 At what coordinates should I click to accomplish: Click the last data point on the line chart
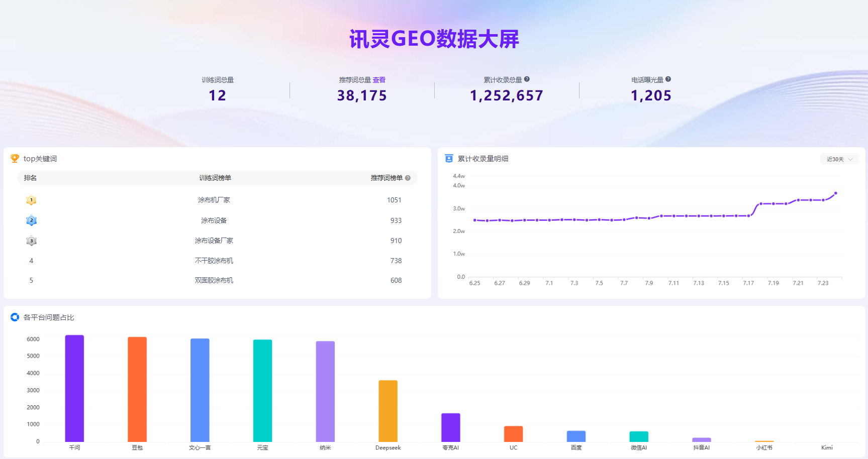pos(836,193)
